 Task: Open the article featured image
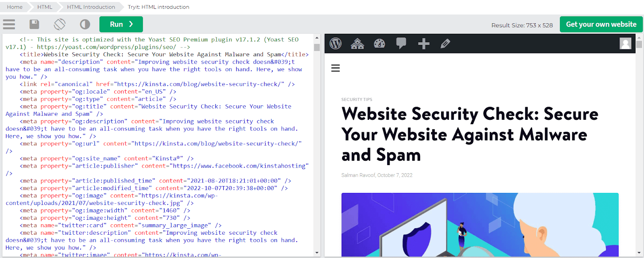click(x=480, y=225)
